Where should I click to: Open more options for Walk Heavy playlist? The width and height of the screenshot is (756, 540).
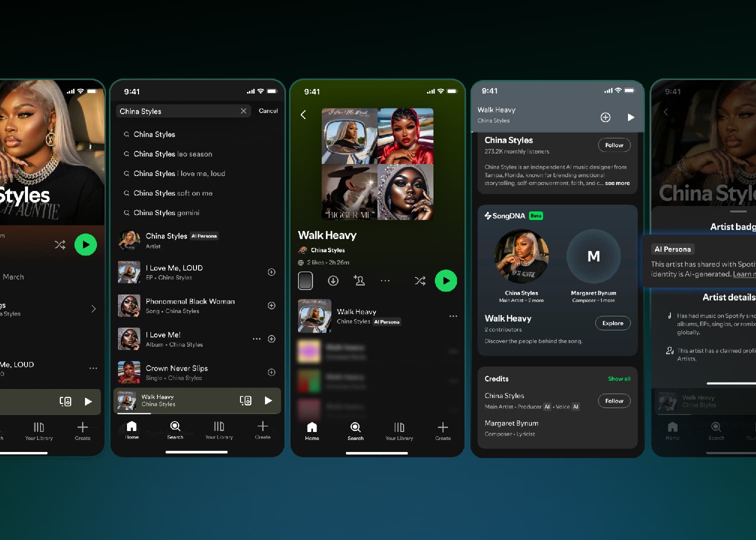pyautogui.click(x=385, y=280)
